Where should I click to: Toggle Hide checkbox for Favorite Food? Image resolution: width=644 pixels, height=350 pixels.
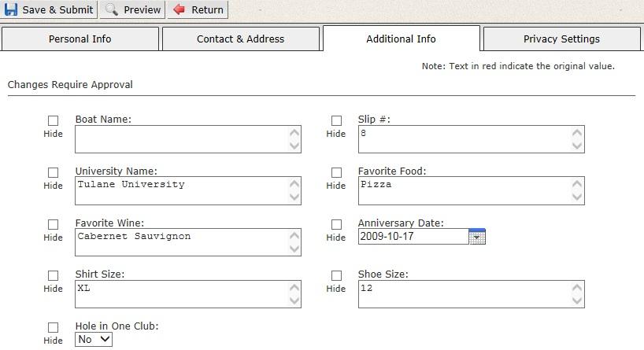[336, 172]
